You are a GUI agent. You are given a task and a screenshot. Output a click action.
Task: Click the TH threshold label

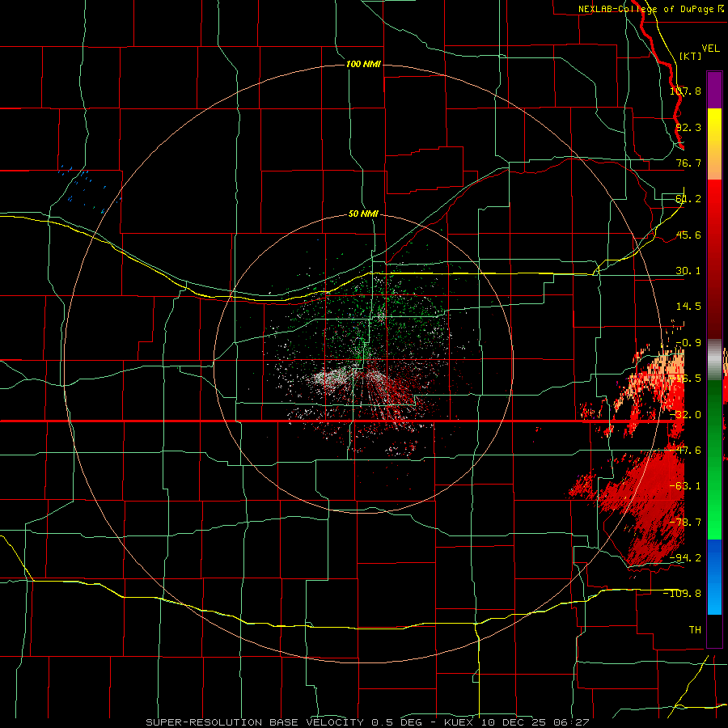coord(695,630)
